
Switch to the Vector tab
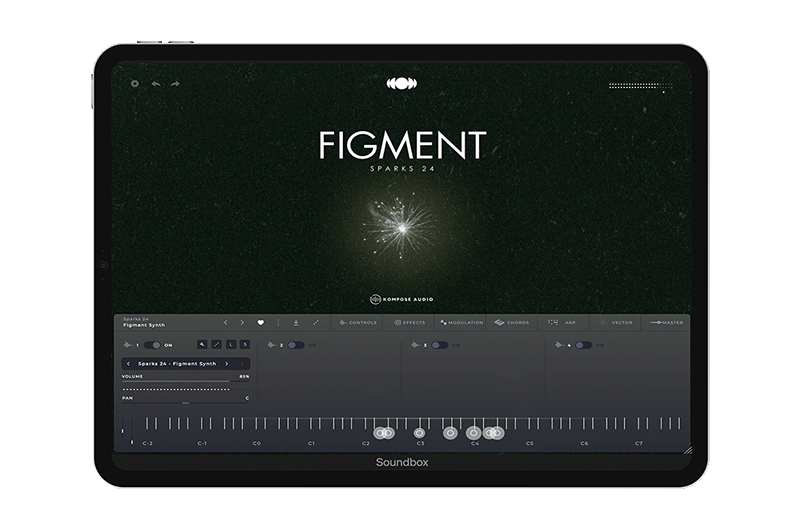(x=615, y=322)
